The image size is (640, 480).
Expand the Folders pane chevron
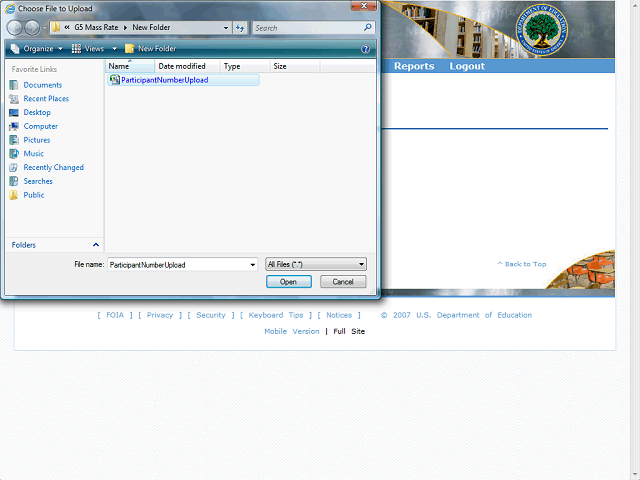point(96,245)
